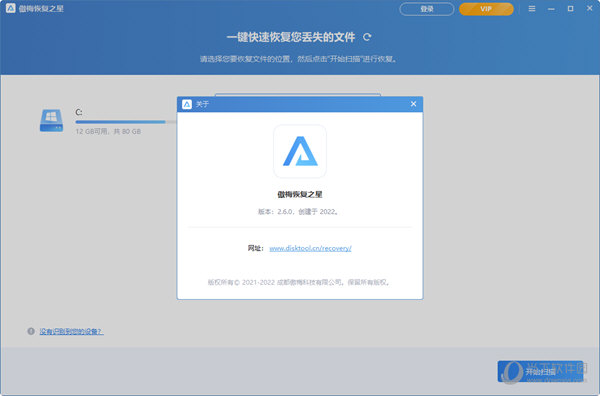Click the 傲梅恢复之星 name in dialog

click(x=300, y=194)
